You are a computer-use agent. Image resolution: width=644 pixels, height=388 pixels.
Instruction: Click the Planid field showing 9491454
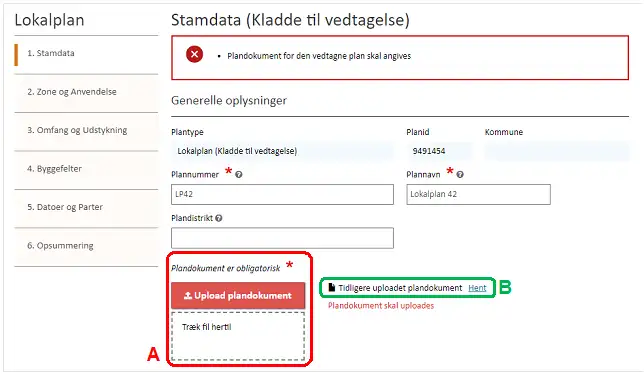[x=439, y=151]
